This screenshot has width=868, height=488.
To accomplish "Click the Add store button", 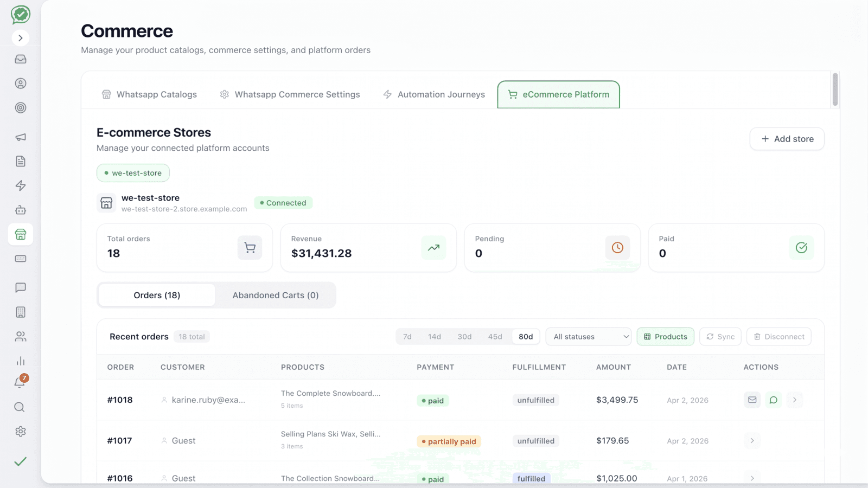I will point(787,139).
